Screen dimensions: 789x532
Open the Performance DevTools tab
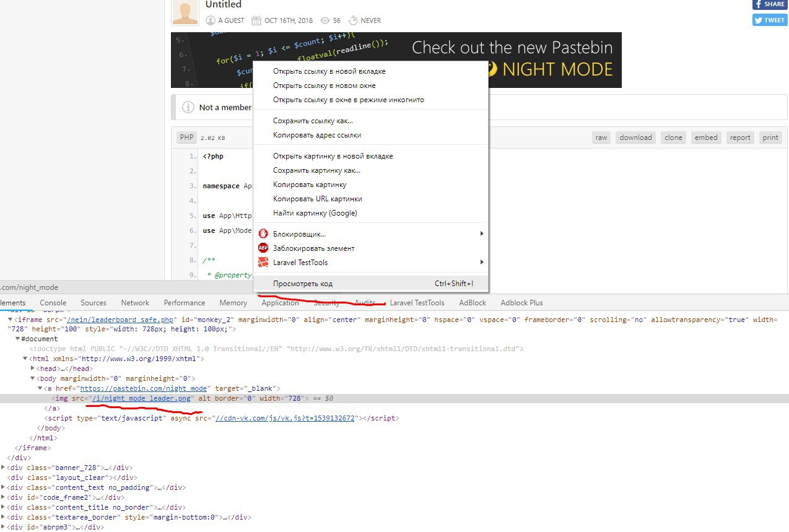click(185, 303)
